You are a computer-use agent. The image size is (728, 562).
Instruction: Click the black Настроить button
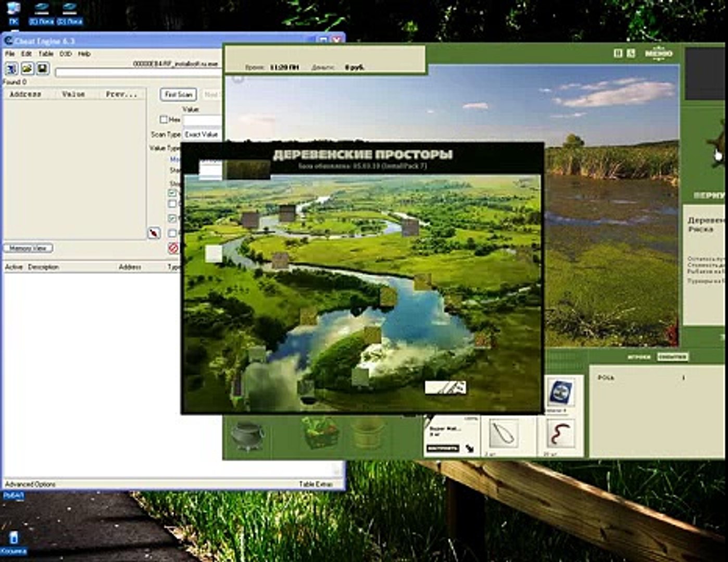443,448
